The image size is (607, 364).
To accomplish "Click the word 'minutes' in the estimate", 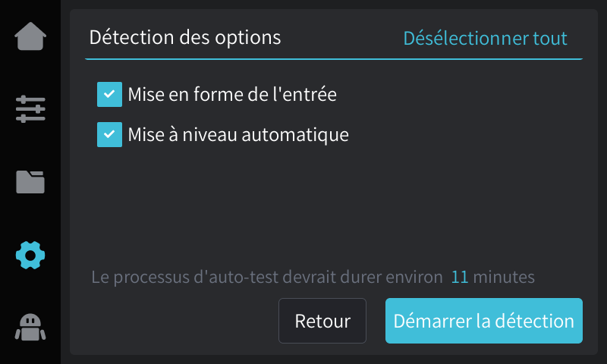I will pos(504,277).
